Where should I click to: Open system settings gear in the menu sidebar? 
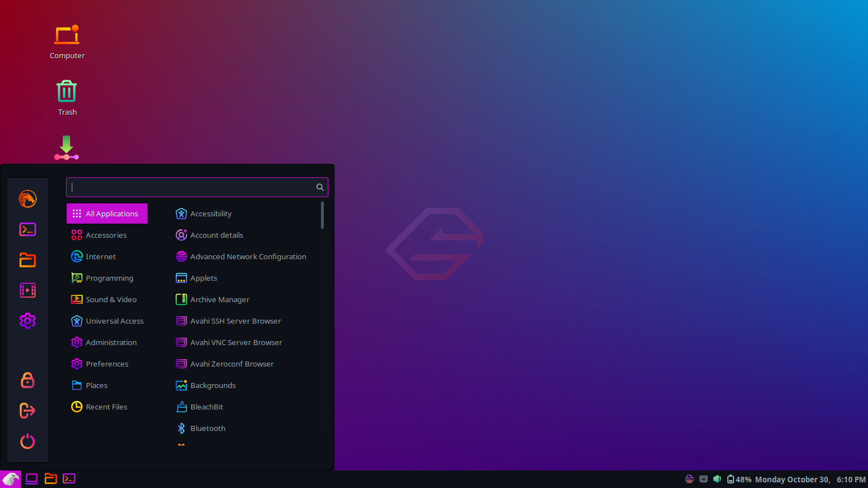click(x=28, y=321)
